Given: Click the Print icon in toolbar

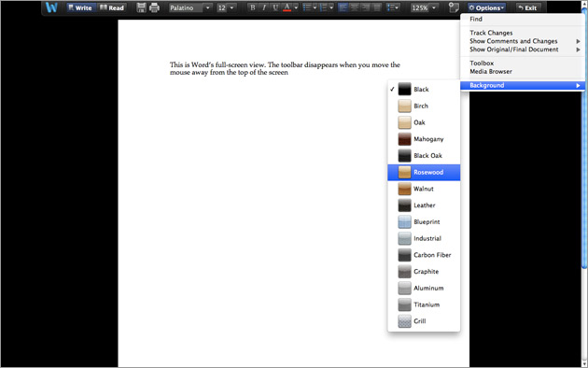Looking at the screenshot, I should tap(154, 7).
